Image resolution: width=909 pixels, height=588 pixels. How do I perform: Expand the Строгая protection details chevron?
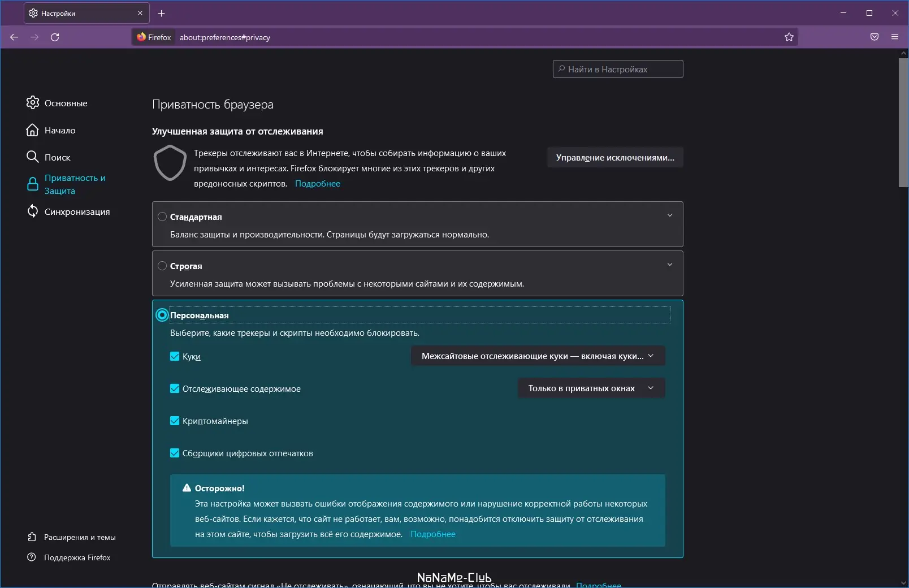(x=670, y=264)
